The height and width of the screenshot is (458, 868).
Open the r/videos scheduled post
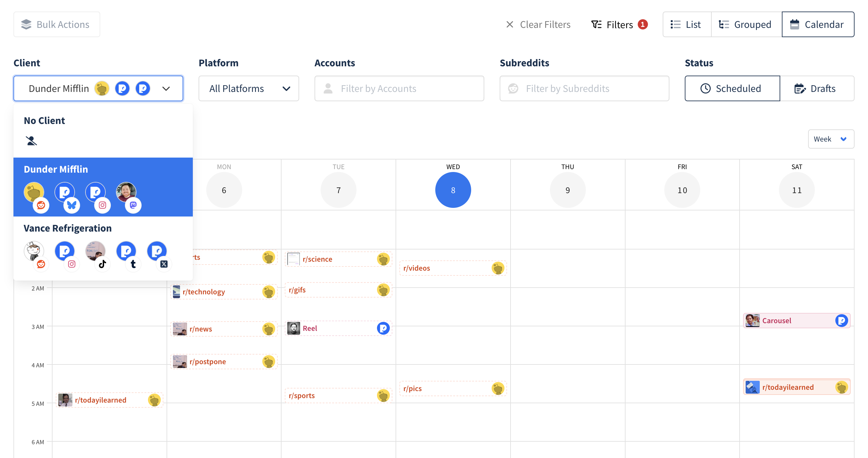(453, 268)
